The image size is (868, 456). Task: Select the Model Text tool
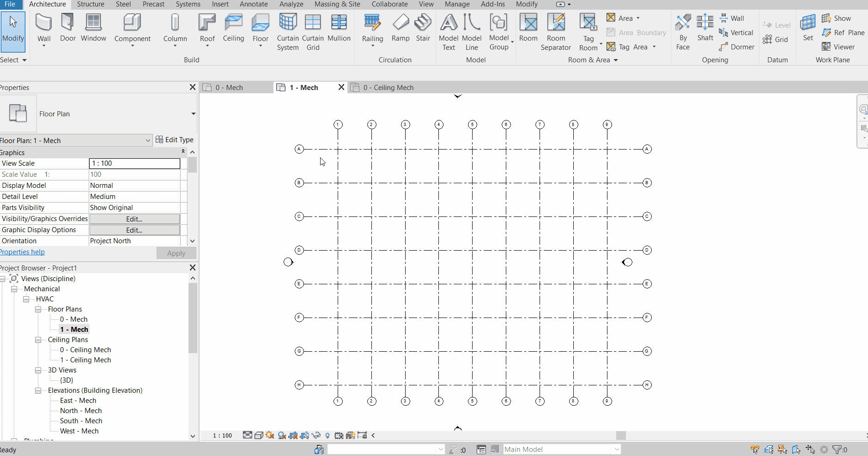449,32
